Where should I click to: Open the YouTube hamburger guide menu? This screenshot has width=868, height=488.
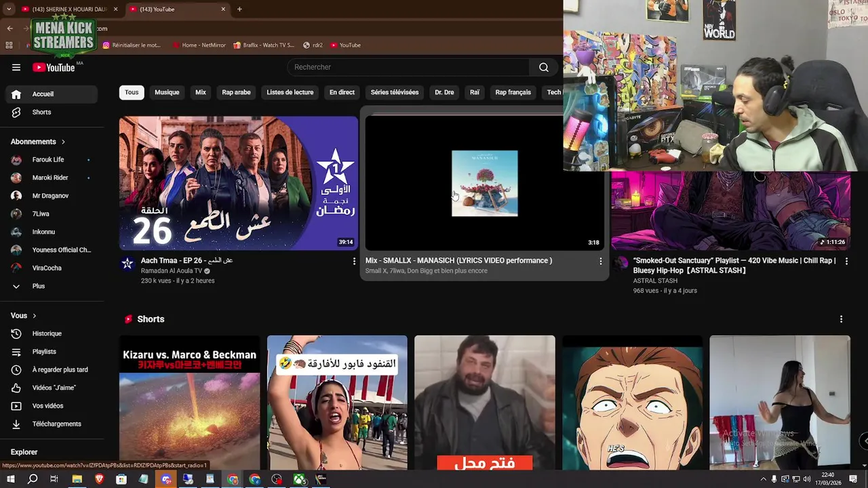click(x=16, y=67)
